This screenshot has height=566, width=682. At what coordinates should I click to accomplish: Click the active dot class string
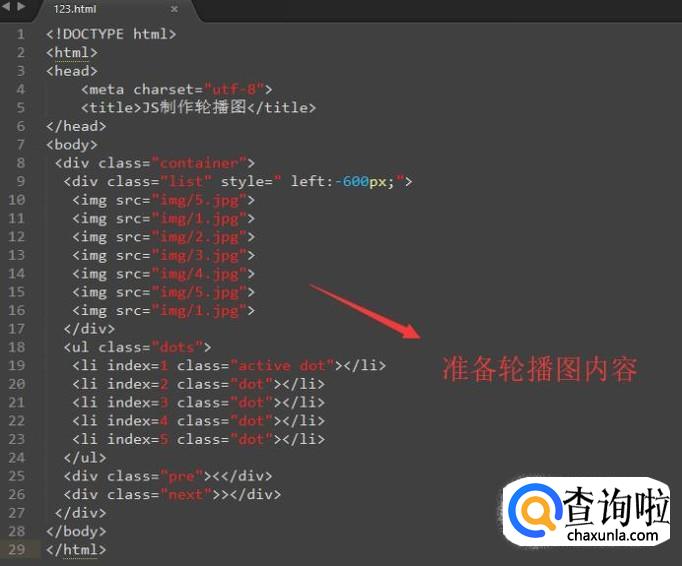pyautogui.click(x=282, y=365)
